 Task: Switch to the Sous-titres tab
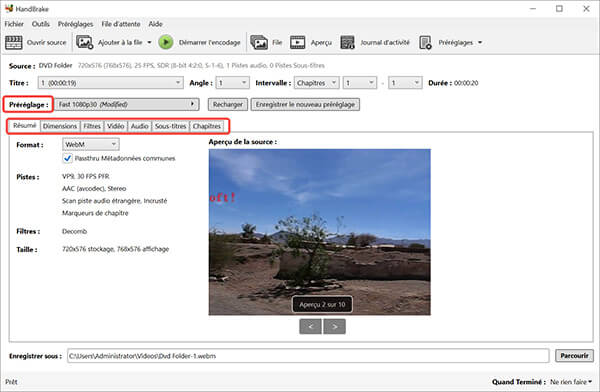click(171, 126)
